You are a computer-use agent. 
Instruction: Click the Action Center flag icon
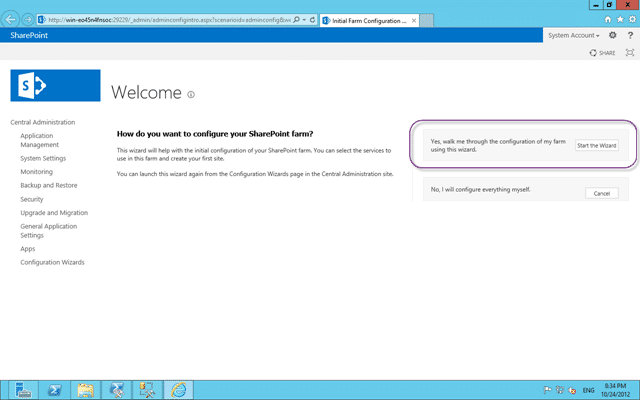[x=547, y=390]
